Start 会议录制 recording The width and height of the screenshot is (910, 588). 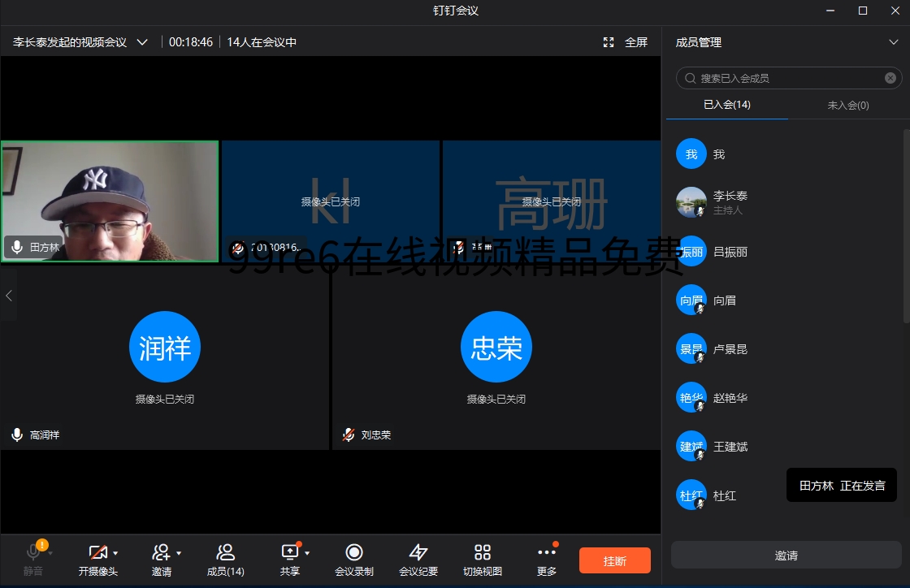(354, 560)
